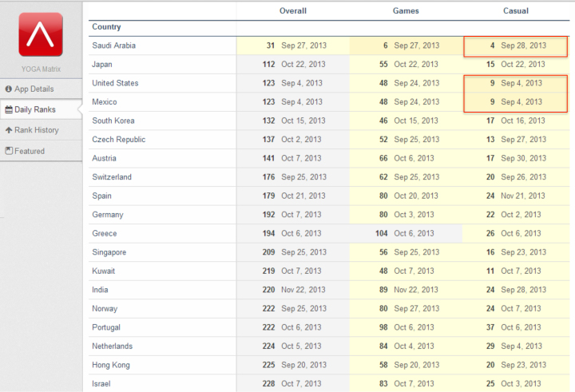Click Saudi Arabia overall rank 31
The width and height of the screenshot is (575, 392).
tap(271, 46)
